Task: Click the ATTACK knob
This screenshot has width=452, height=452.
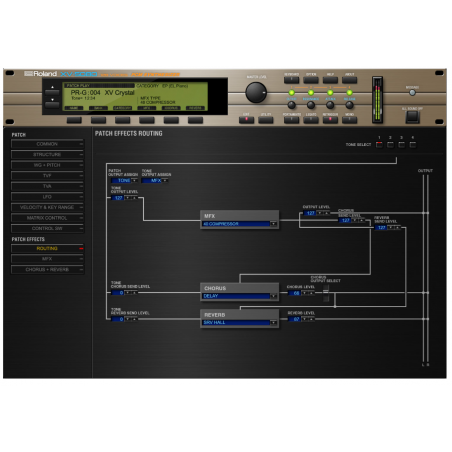Action: point(330,105)
